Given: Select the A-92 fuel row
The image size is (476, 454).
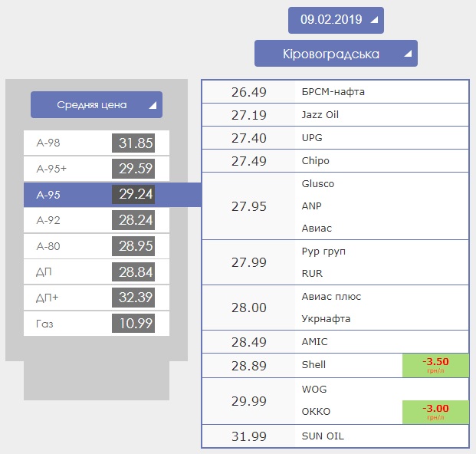Looking at the screenshot, I should (x=97, y=220).
